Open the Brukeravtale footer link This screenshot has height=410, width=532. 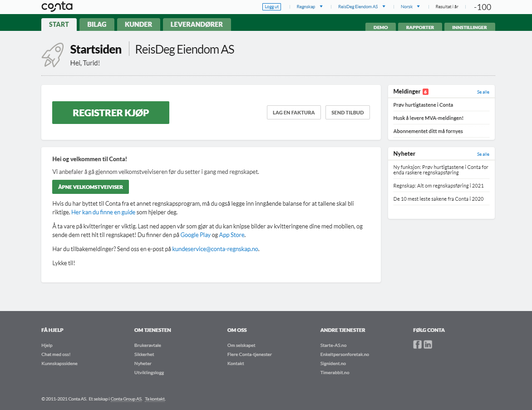(148, 345)
